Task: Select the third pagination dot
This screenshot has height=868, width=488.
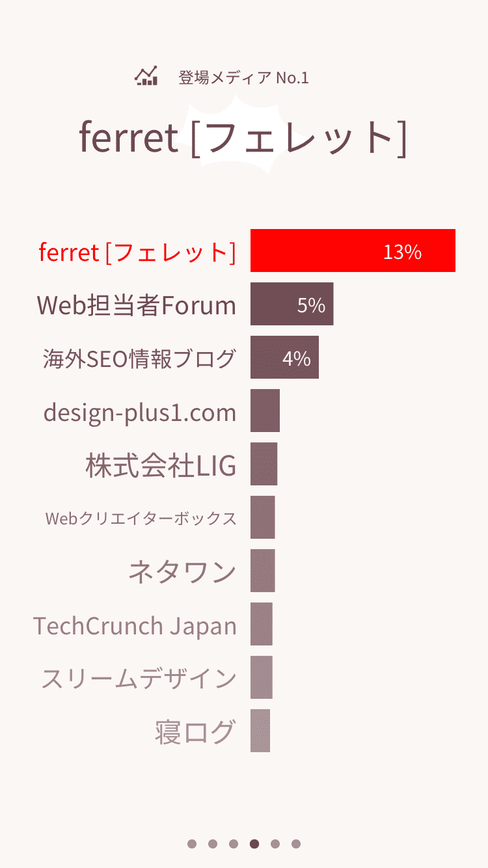Action: coord(234,844)
